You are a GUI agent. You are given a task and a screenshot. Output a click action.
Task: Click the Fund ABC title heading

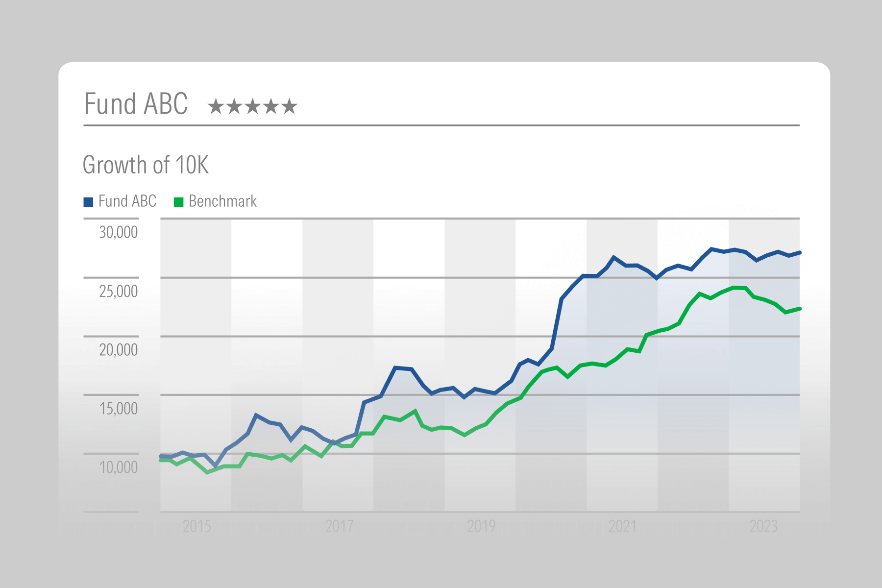click(x=136, y=104)
